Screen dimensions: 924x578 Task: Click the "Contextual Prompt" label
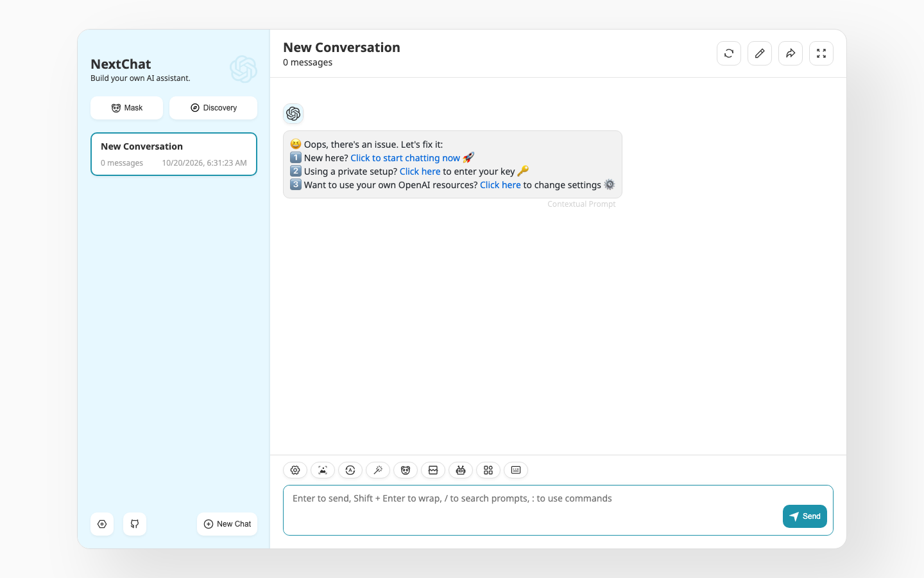point(581,204)
